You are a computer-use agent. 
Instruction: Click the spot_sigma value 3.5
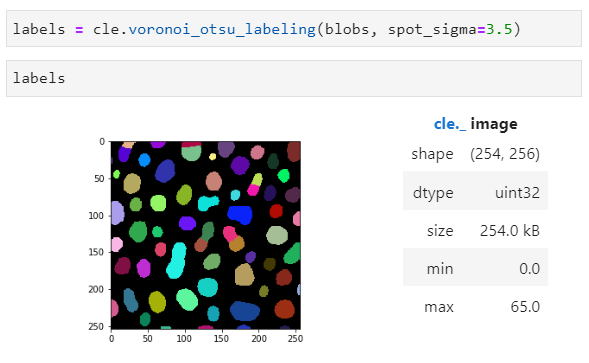pyautogui.click(x=499, y=29)
